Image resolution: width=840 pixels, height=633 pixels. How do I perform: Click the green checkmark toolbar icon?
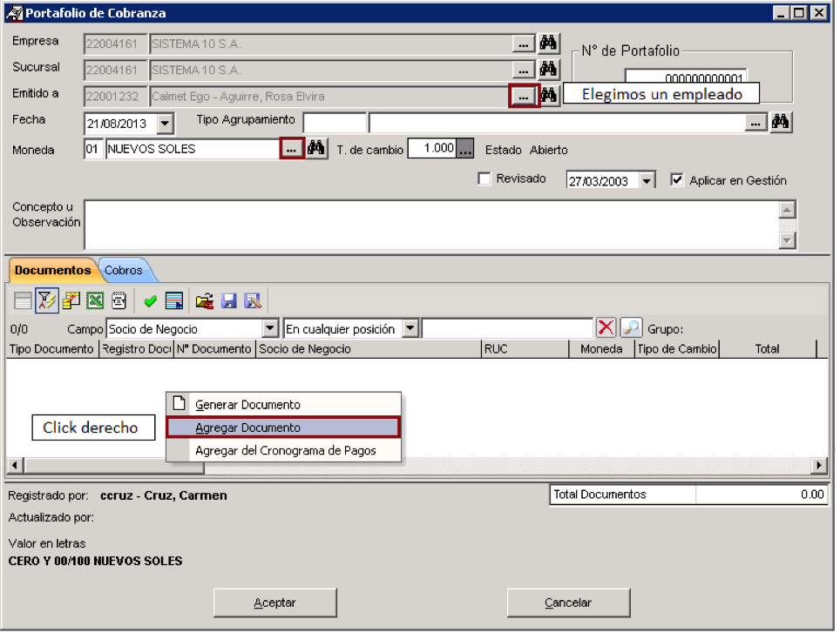151,301
